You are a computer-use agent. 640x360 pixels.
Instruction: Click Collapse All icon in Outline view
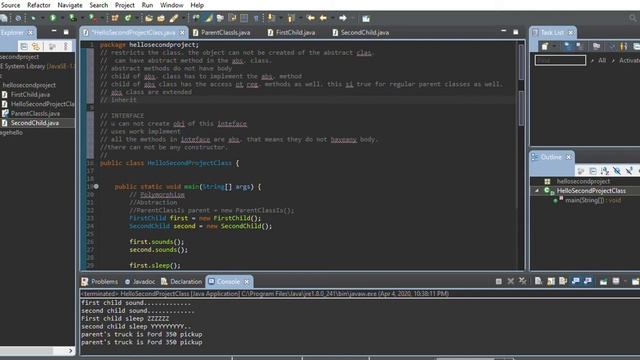point(593,171)
